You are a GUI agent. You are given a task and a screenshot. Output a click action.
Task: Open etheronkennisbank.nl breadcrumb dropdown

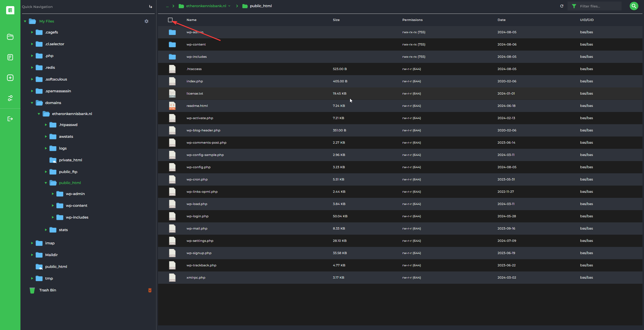click(x=229, y=6)
